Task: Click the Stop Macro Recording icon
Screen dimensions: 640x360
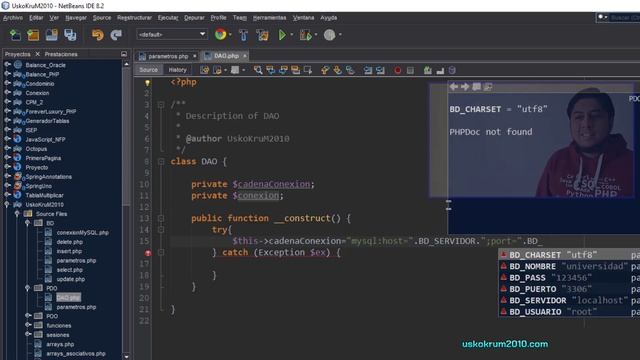Action: point(410,70)
